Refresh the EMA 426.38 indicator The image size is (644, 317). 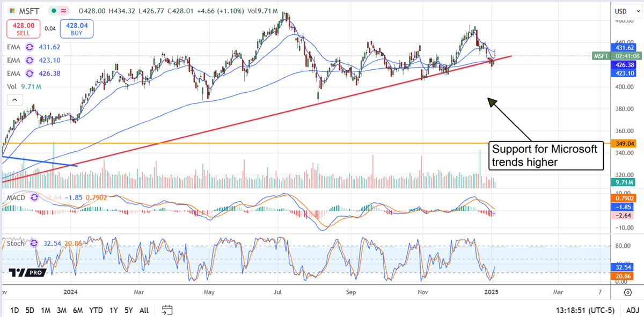coord(31,73)
